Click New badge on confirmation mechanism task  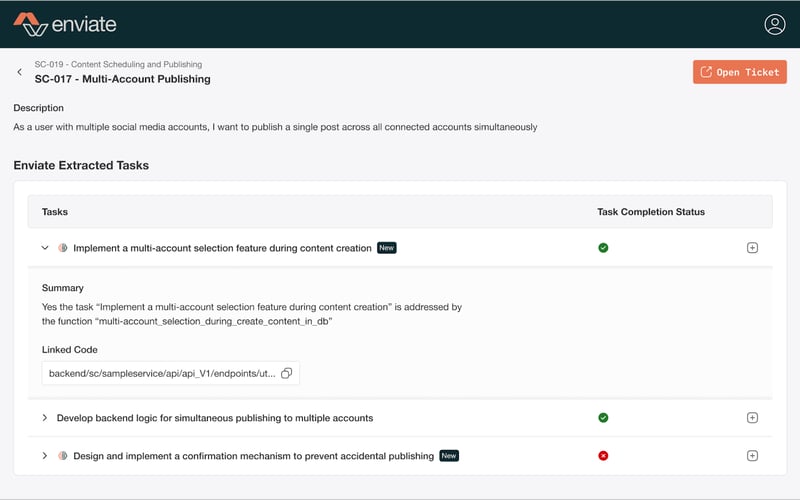pos(449,456)
